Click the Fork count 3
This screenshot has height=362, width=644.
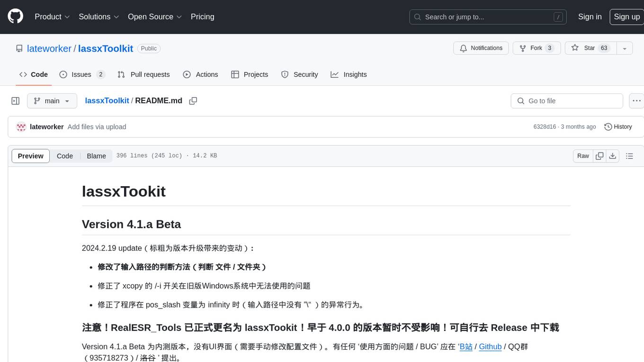coord(550,48)
